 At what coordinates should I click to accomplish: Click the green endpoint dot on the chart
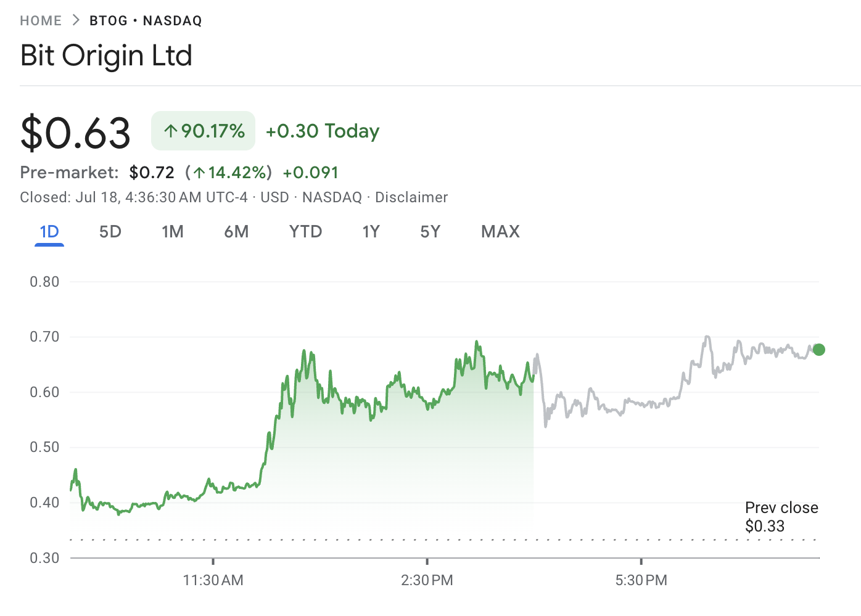pos(818,350)
